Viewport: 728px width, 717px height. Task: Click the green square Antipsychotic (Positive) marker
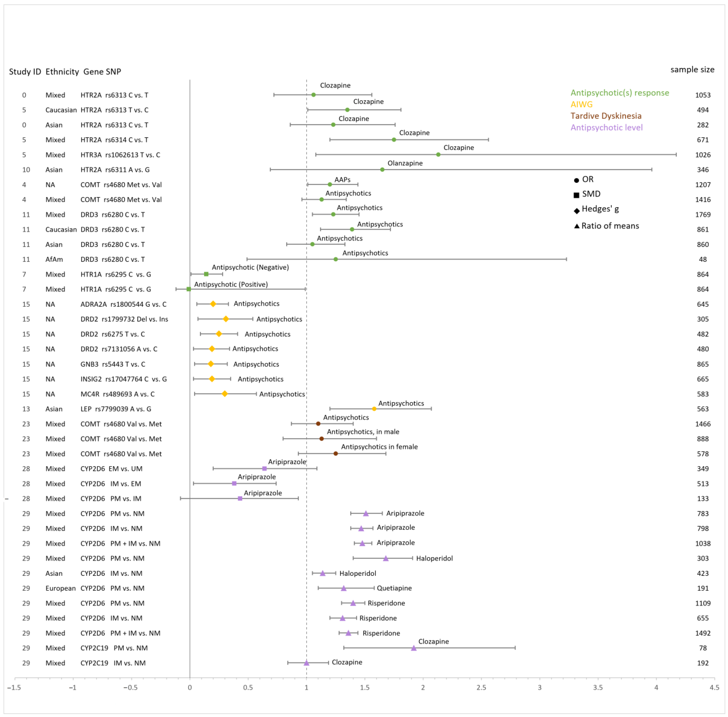189,289
